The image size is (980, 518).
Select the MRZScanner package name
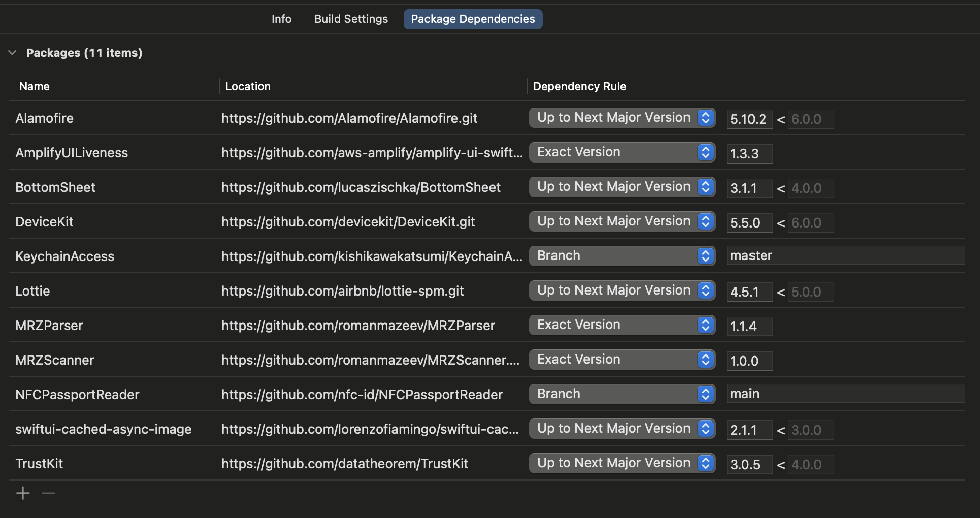55,360
